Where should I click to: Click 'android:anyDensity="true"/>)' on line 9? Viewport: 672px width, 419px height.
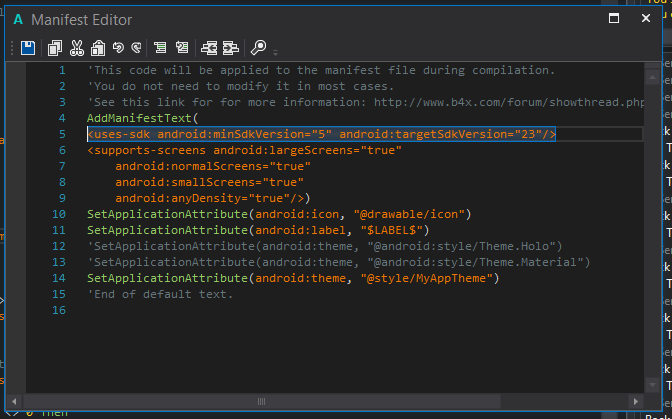click(x=213, y=198)
